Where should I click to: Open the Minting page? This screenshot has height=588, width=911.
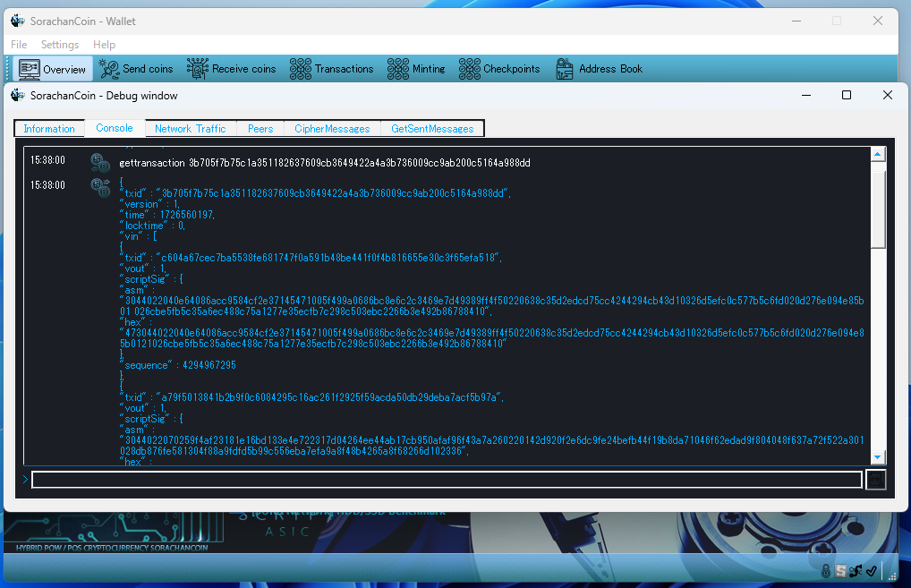click(416, 69)
